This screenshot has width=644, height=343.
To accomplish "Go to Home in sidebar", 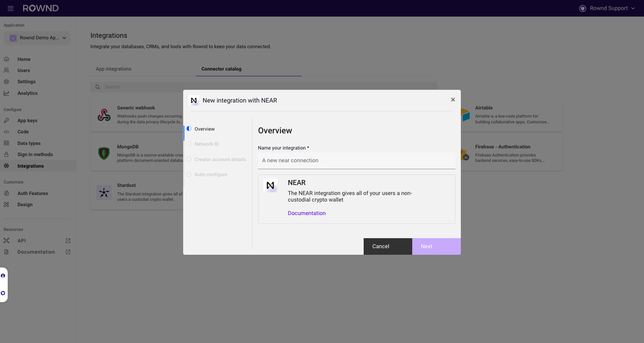I will point(24,59).
